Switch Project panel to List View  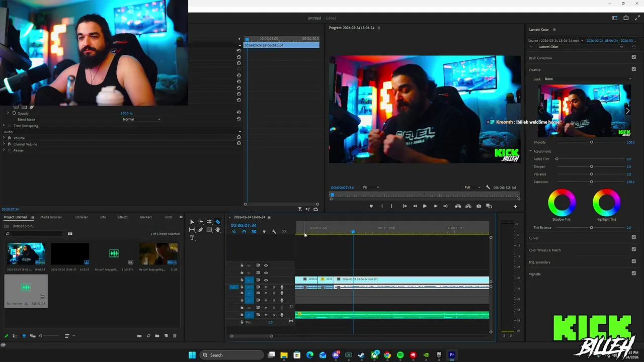pos(15,336)
